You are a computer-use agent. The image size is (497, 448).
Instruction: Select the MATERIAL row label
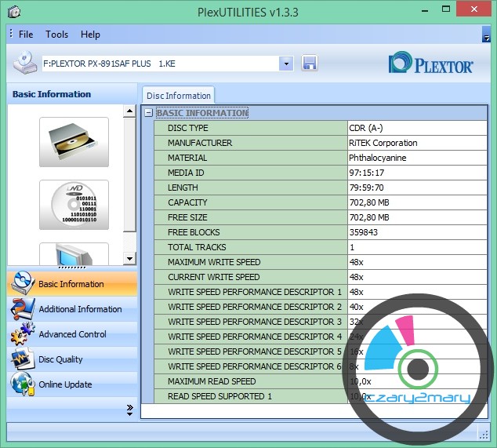(x=187, y=158)
